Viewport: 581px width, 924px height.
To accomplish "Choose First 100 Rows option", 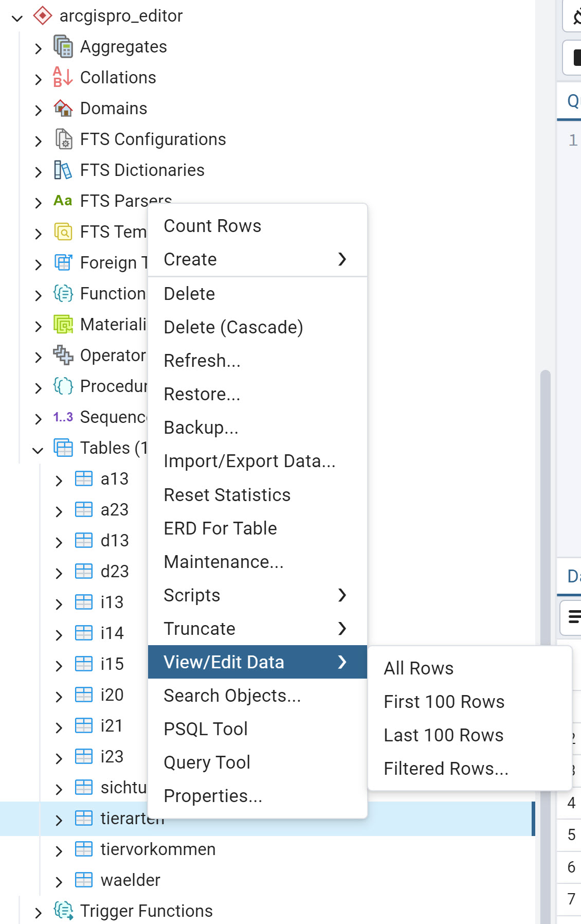I will [x=444, y=702].
